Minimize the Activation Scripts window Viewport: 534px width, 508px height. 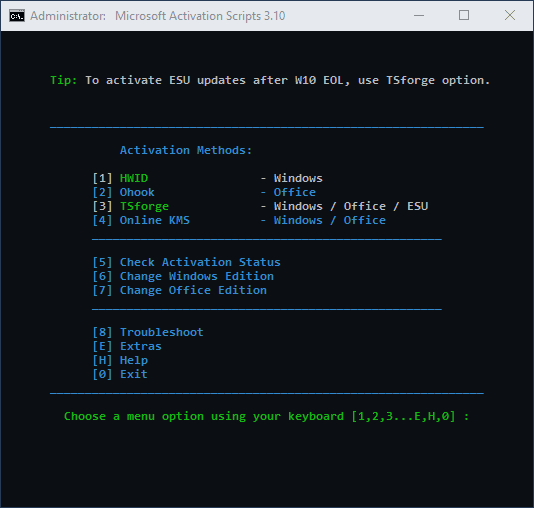pyautogui.click(x=419, y=15)
